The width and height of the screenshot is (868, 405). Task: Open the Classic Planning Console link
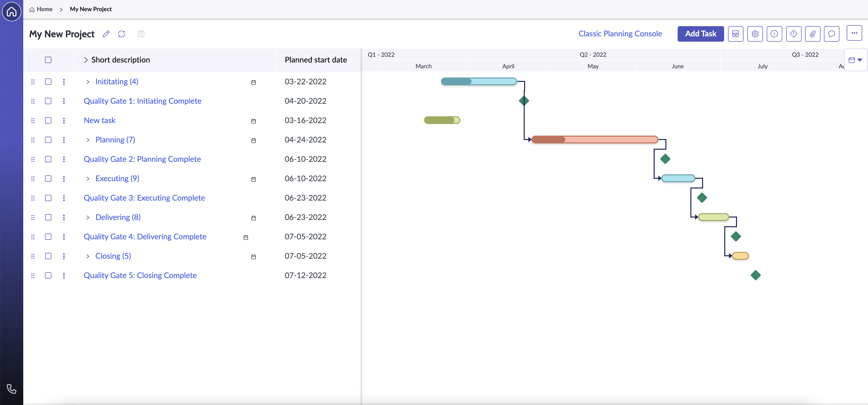620,34
